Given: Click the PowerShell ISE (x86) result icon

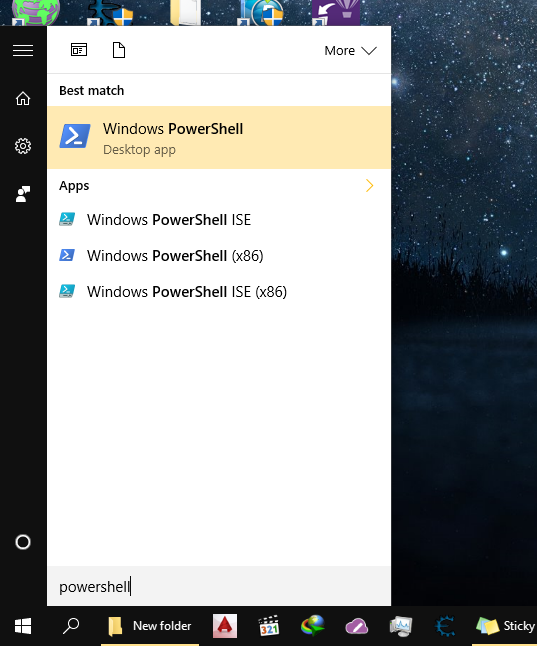Looking at the screenshot, I should point(67,291).
